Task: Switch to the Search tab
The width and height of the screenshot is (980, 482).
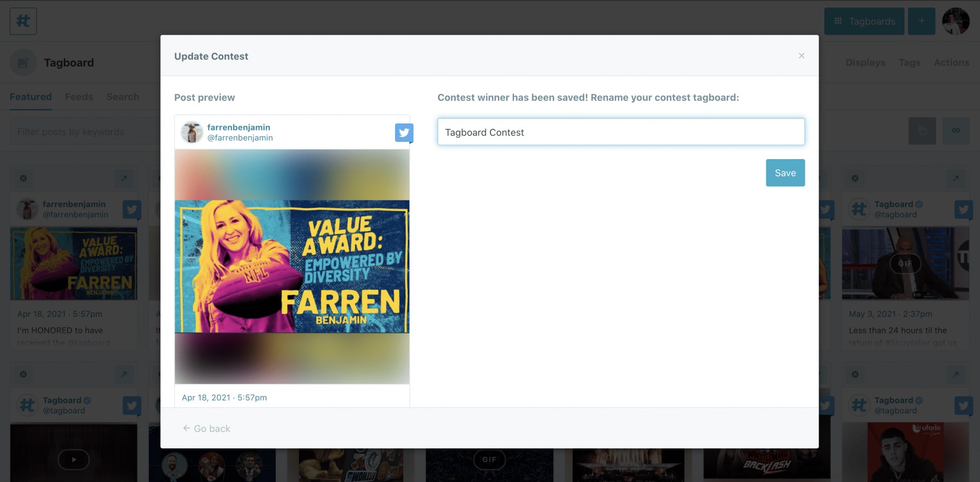Action: (122, 96)
